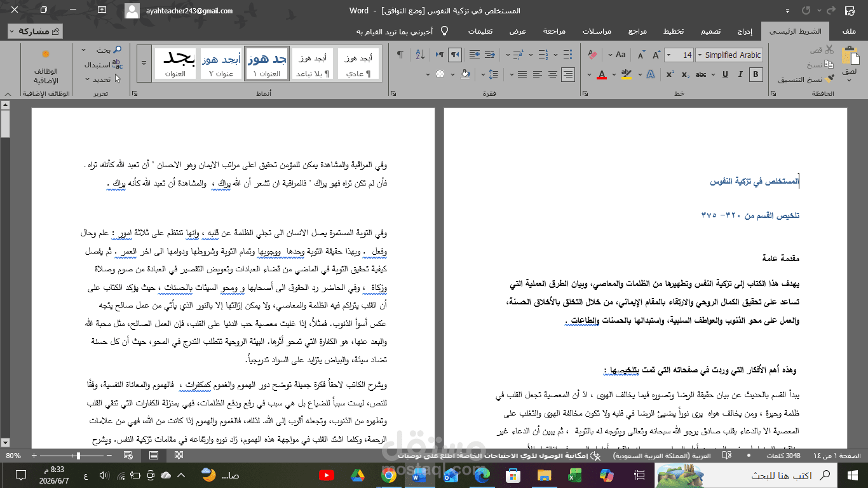868x488 pixels.
Task: Click the Share (مشاركة) button
Action: 35,31
